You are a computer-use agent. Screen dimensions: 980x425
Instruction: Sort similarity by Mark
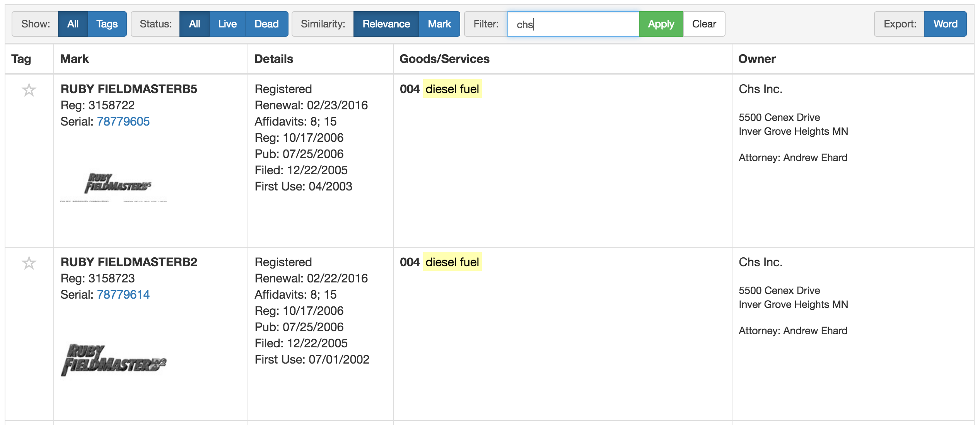click(439, 24)
